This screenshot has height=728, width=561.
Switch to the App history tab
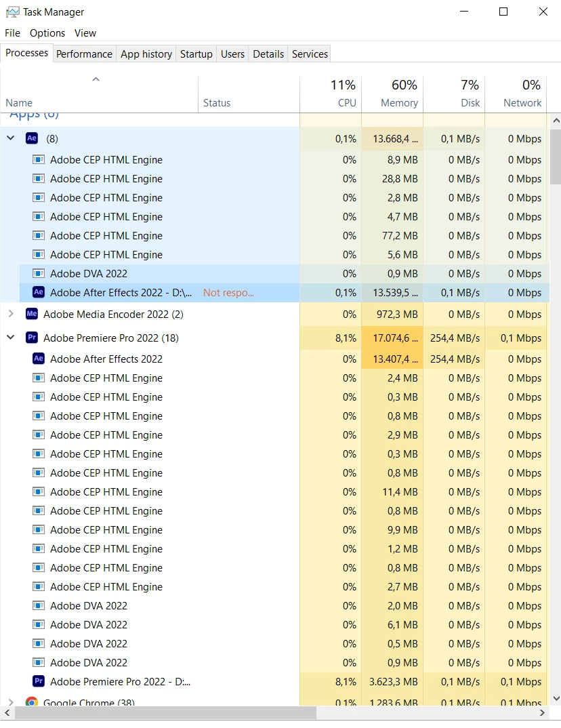(146, 54)
